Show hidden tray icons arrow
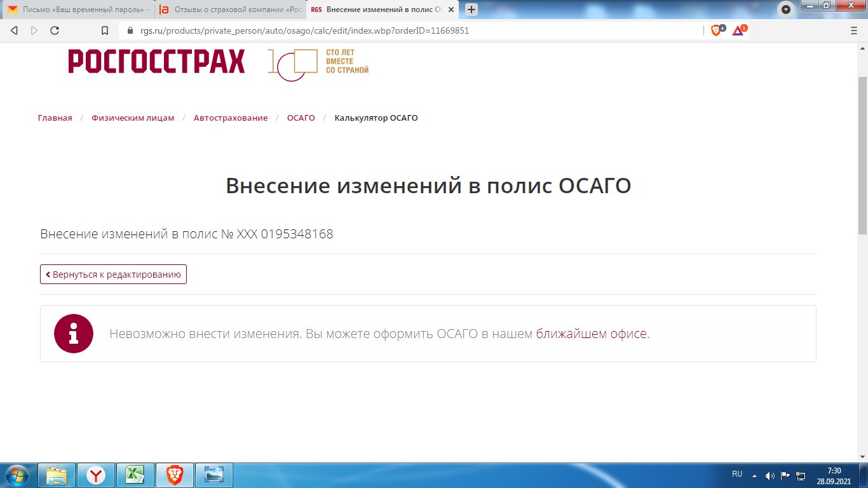Viewport: 868px width, 488px height. point(754,475)
